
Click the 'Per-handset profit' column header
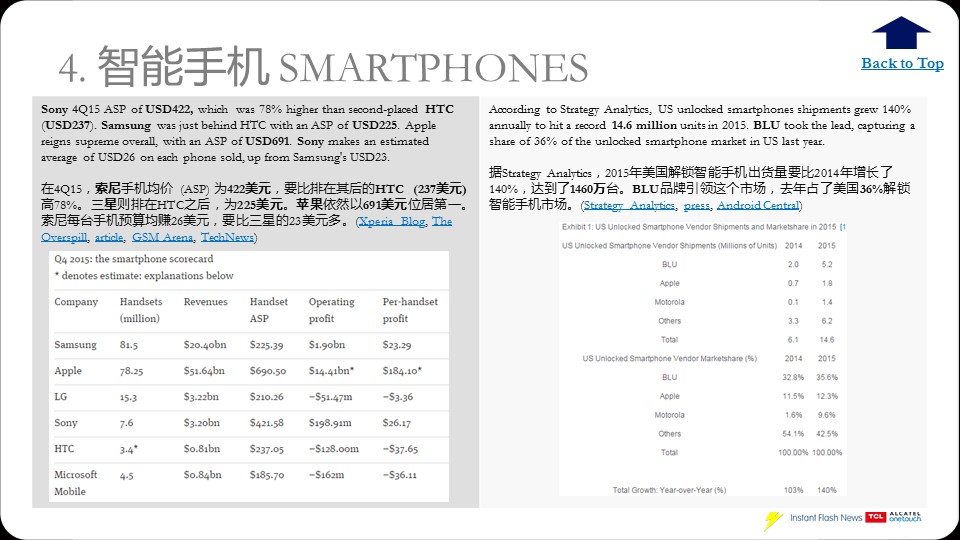tap(410, 310)
